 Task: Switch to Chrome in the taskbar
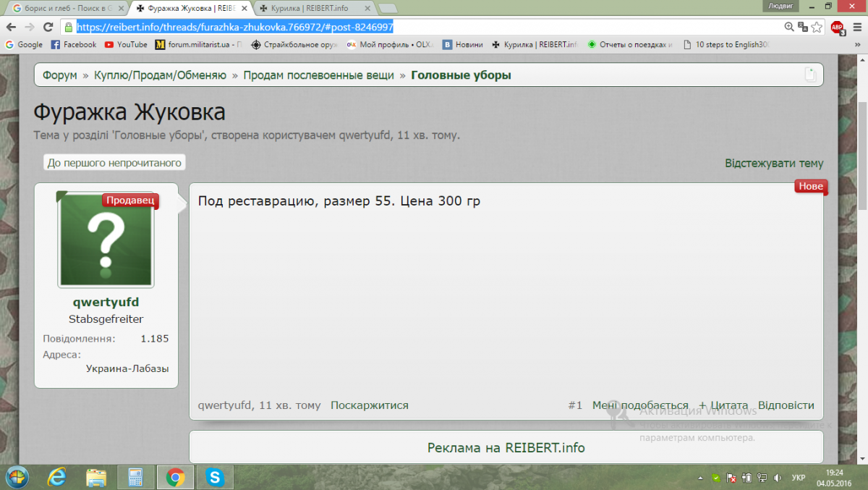(174, 477)
